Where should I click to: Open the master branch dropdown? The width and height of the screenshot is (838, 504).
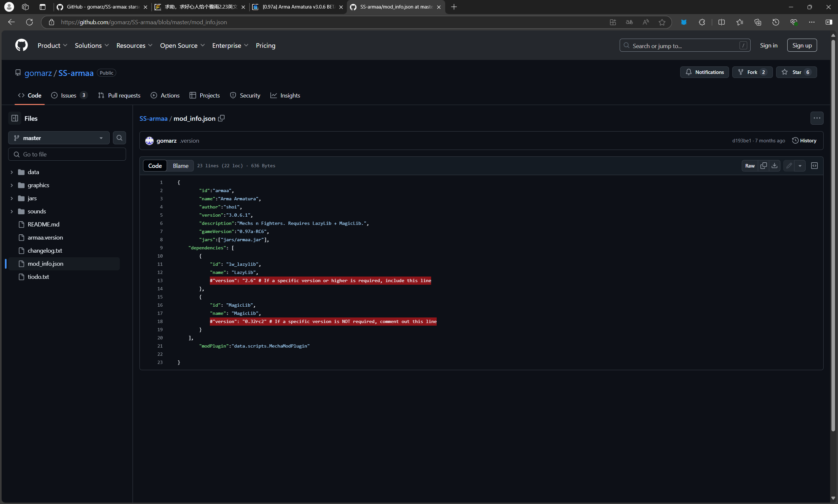(58, 138)
